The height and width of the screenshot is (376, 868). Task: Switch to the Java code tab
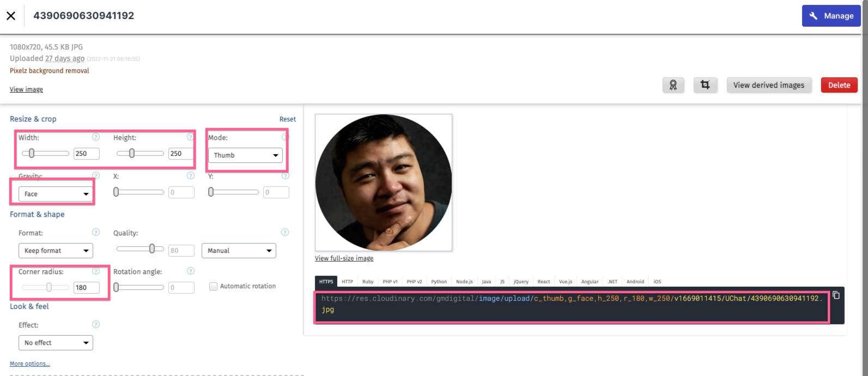click(487, 282)
